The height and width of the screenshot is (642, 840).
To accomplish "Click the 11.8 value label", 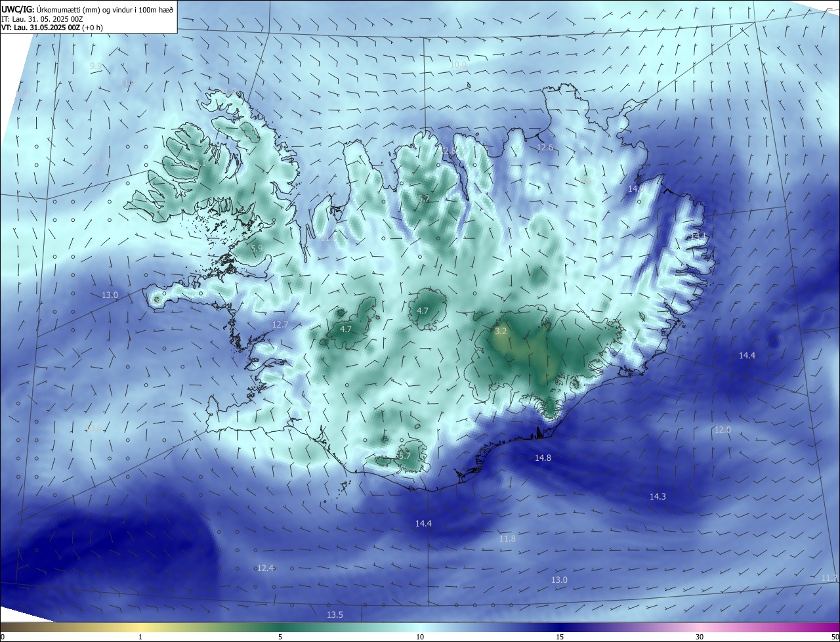I will tap(507, 539).
